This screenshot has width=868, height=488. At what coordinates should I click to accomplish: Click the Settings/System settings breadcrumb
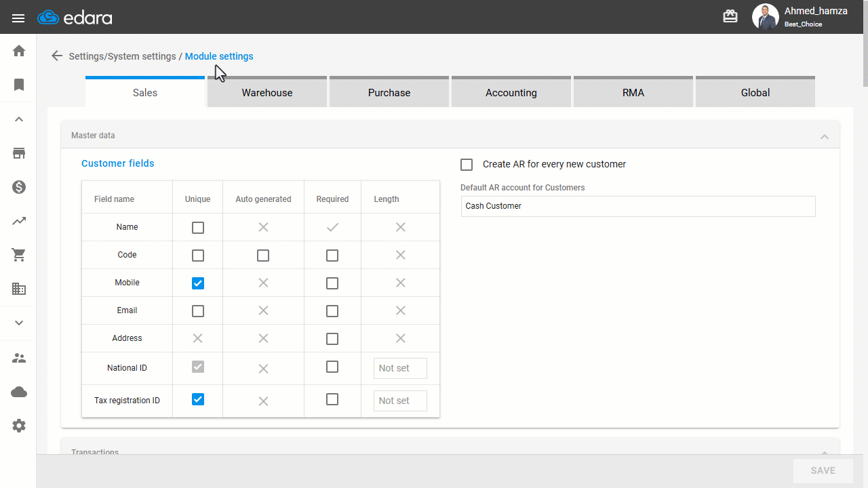tap(122, 56)
